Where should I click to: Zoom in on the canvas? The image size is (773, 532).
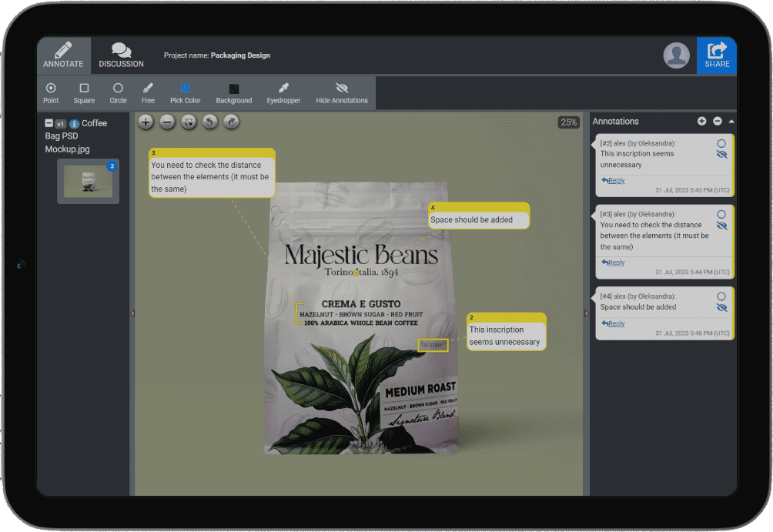146,122
